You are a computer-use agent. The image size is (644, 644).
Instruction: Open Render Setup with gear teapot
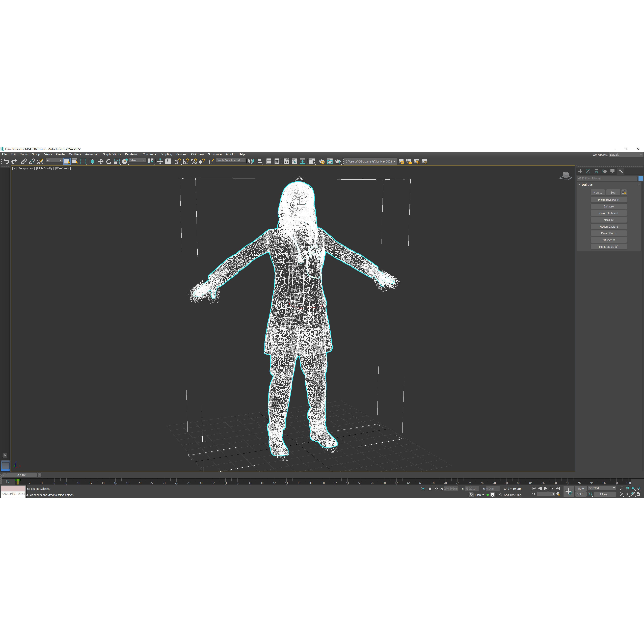(322, 161)
